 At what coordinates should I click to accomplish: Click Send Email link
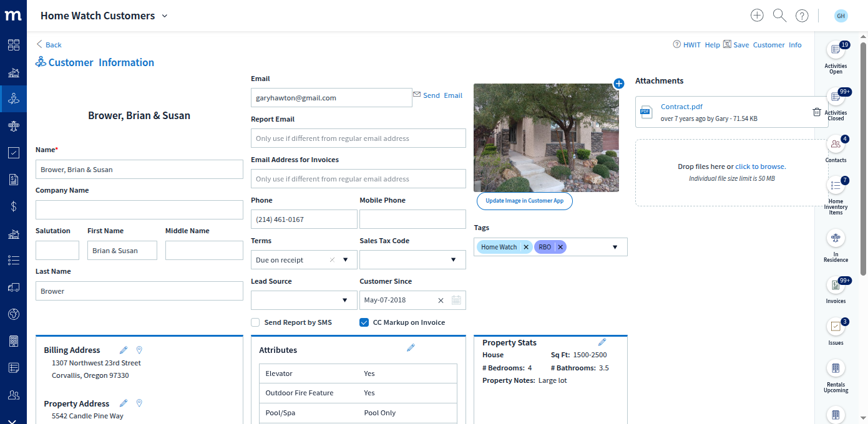click(x=438, y=95)
